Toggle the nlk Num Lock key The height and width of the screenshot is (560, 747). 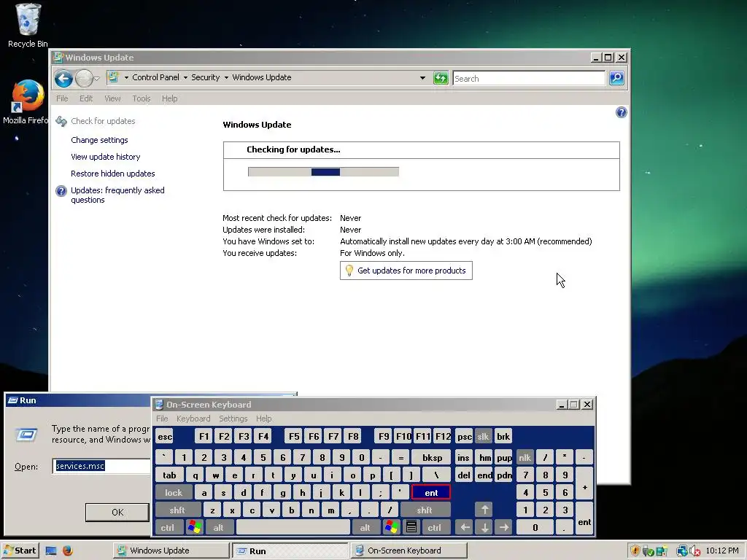pyautogui.click(x=525, y=458)
